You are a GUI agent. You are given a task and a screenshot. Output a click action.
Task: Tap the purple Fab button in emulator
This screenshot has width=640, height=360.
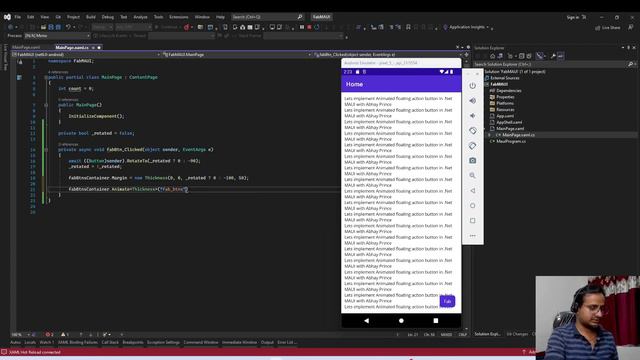[x=447, y=301]
